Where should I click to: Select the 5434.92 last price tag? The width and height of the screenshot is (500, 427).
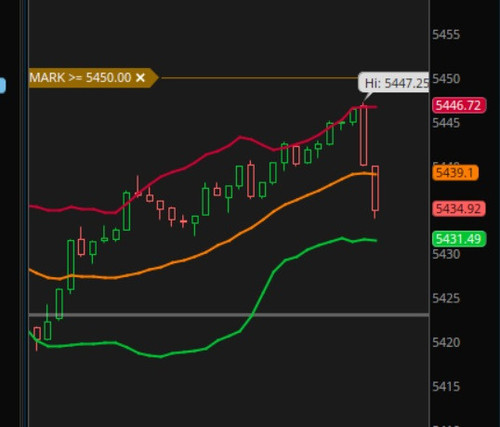coord(459,209)
